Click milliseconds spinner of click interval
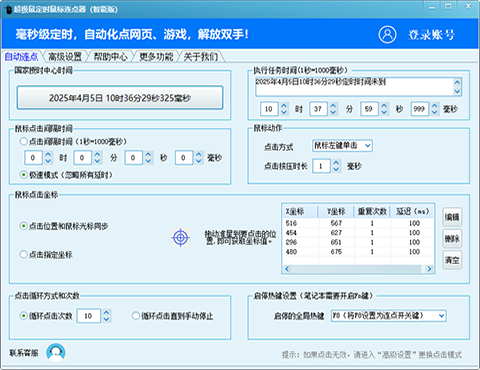Screen dimensions: 480x370 tap(199, 158)
